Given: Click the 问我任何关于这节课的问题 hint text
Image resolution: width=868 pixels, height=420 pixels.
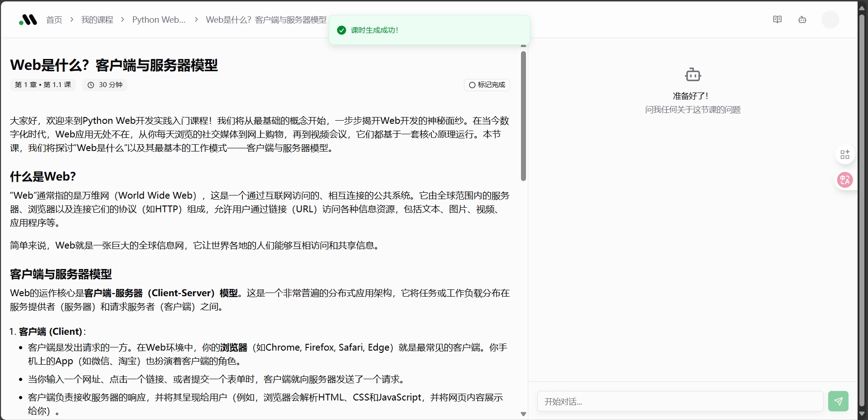Looking at the screenshot, I should point(693,110).
